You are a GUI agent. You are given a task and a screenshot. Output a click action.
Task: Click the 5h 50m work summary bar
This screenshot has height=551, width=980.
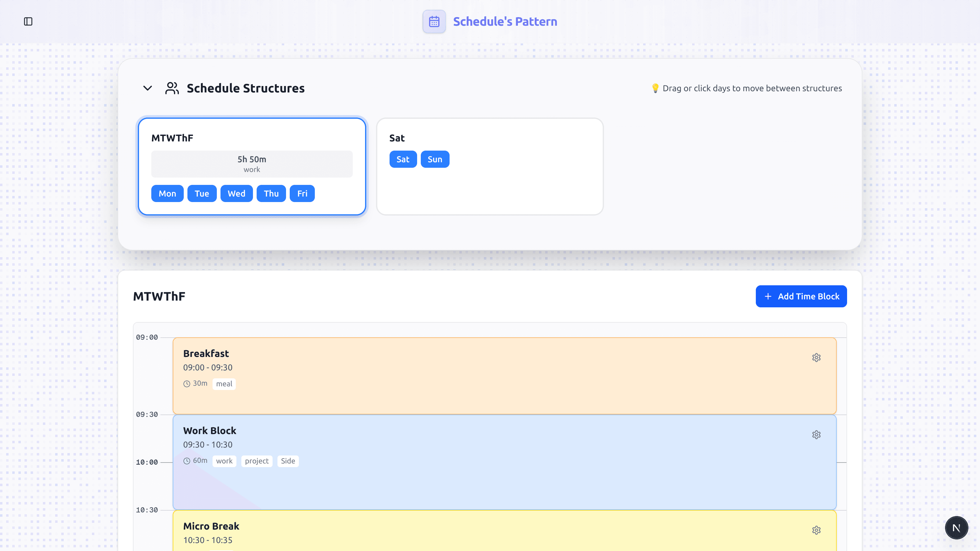(x=252, y=164)
